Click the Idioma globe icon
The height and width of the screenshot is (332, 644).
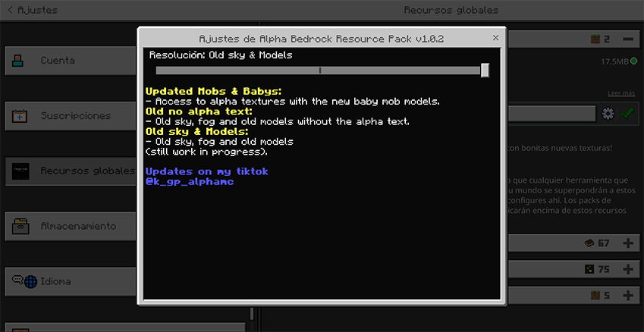point(30,282)
